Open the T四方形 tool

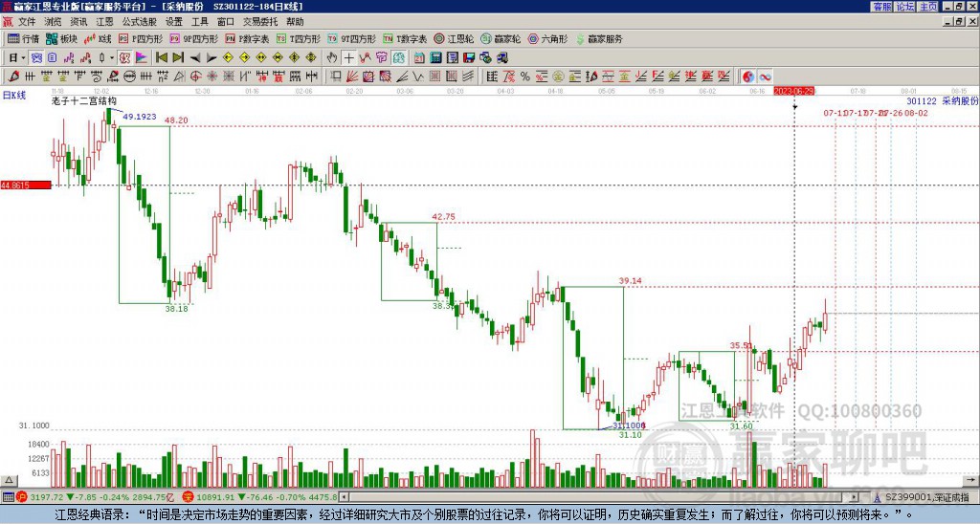click(299, 38)
